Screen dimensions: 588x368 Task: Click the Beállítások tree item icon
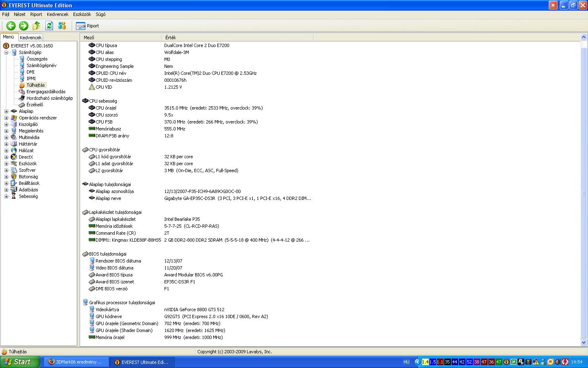14,183
